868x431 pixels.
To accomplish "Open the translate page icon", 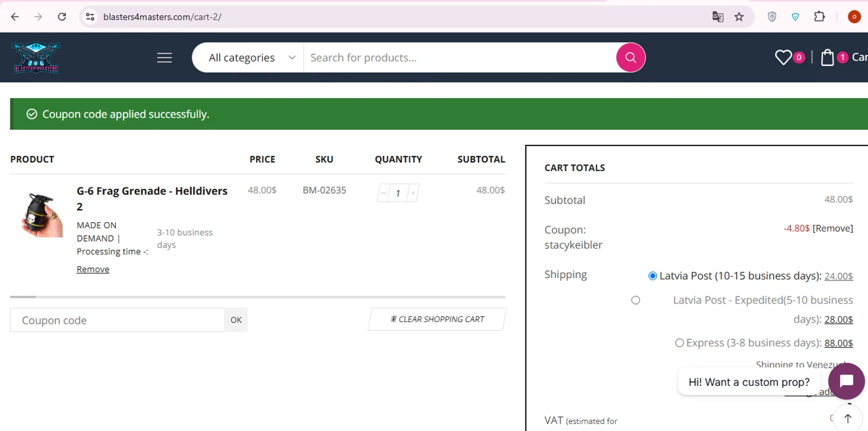I will pos(718,17).
